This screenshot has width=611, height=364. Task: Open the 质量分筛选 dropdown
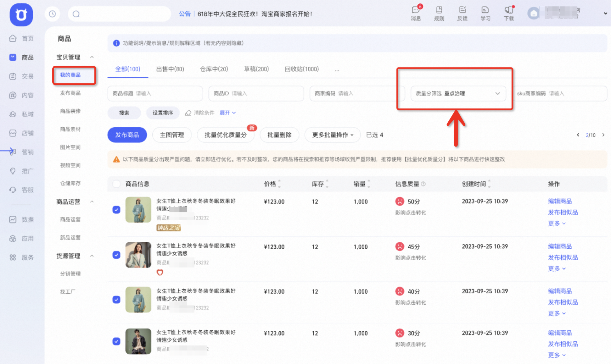pos(458,93)
